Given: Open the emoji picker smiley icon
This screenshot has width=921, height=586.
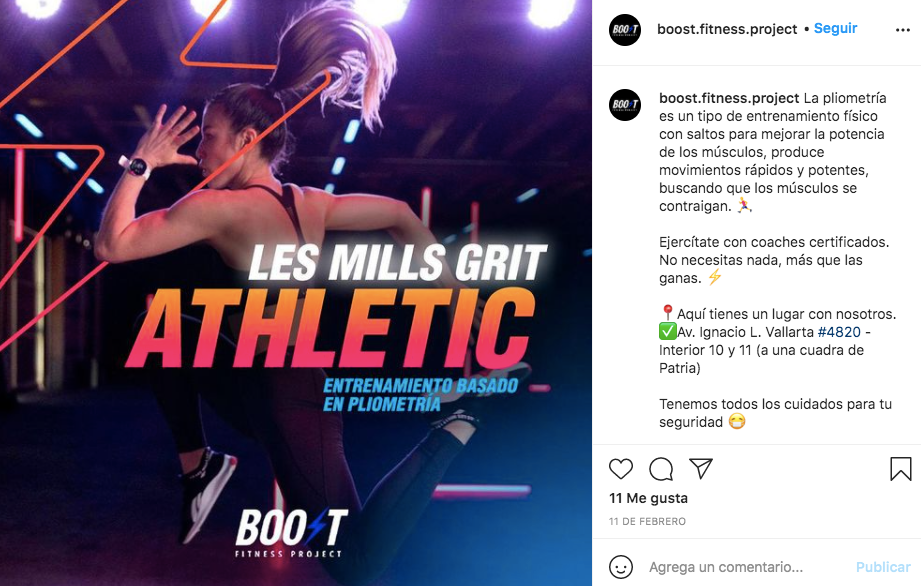Looking at the screenshot, I should [x=621, y=567].
